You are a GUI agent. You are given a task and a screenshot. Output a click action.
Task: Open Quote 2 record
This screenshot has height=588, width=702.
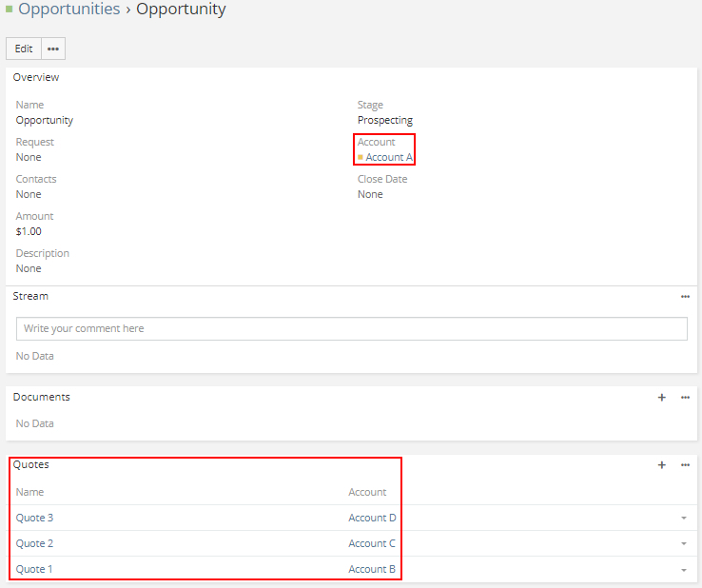point(34,543)
